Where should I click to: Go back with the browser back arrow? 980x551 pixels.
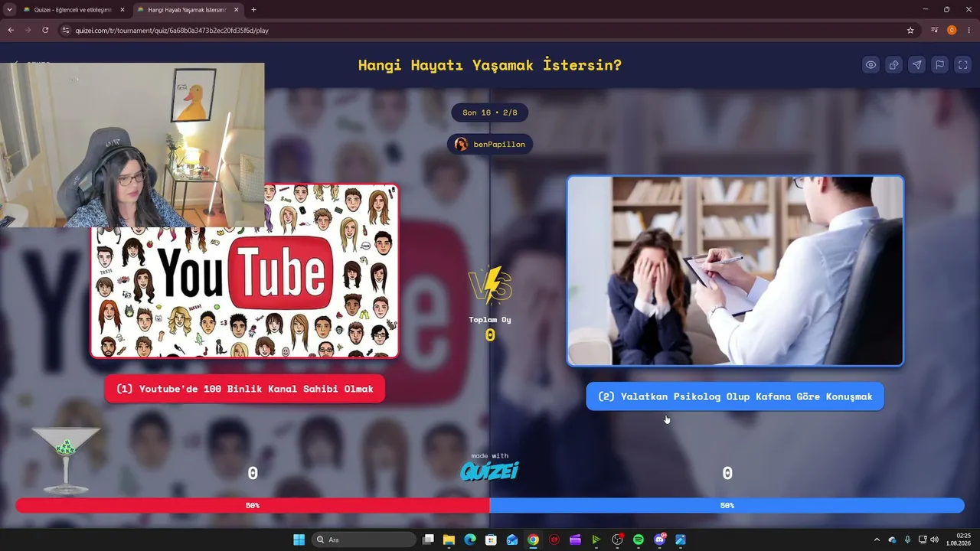click(11, 31)
